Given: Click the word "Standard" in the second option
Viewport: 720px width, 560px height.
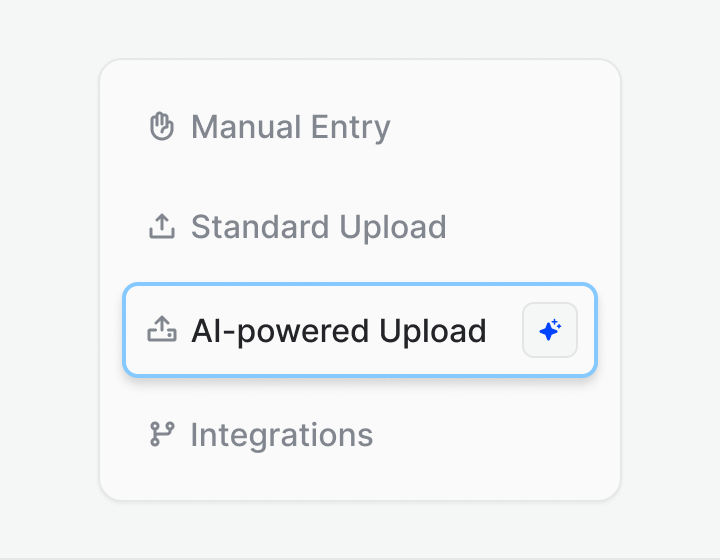Looking at the screenshot, I should pyautogui.click(x=260, y=226).
